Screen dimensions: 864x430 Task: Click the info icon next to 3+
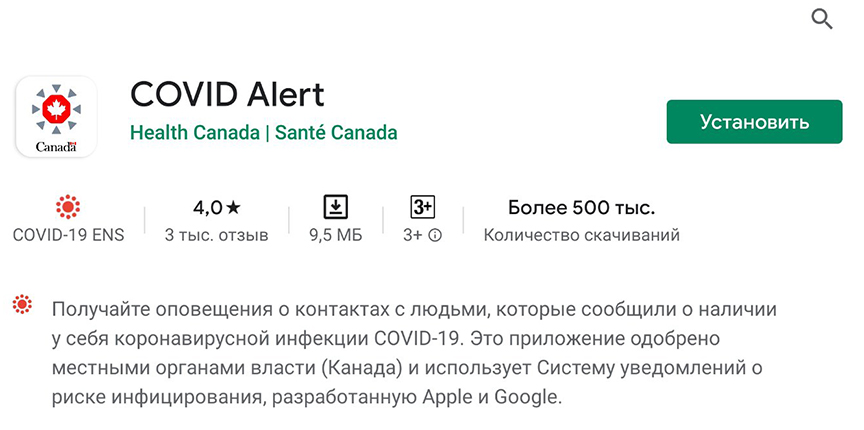435,236
